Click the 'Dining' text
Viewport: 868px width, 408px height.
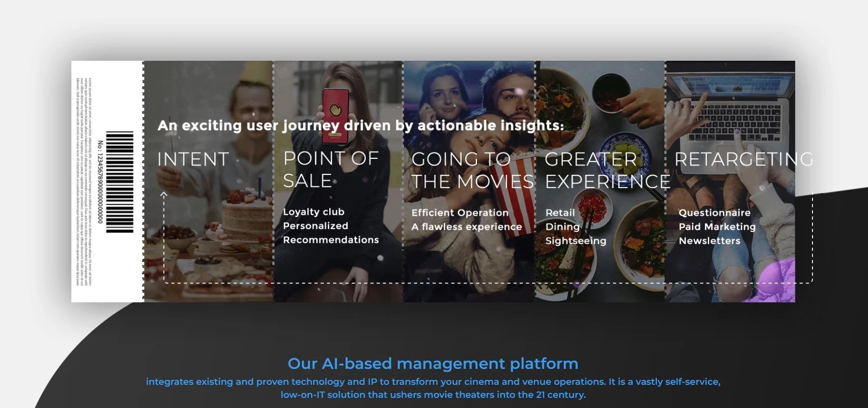(562, 227)
